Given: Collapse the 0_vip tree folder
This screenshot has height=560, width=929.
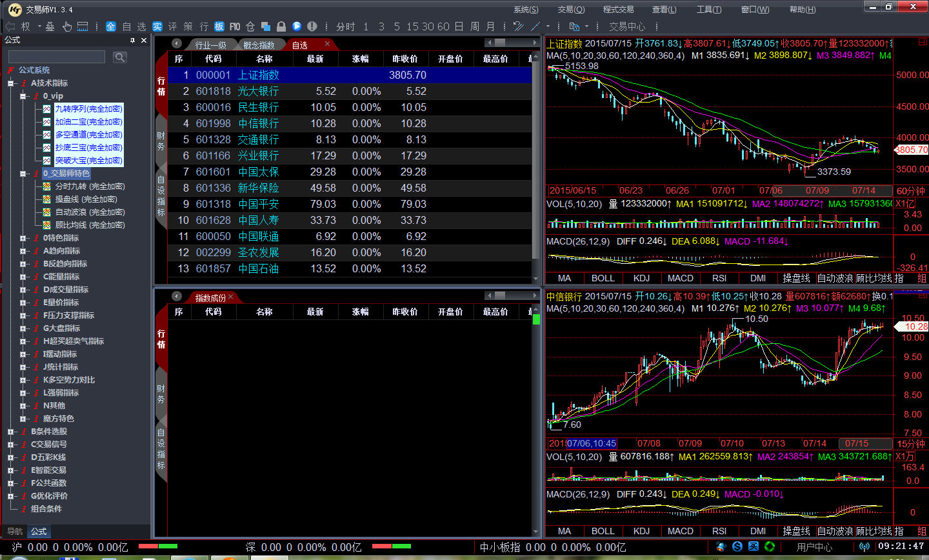Looking at the screenshot, I should click(x=23, y=96).
